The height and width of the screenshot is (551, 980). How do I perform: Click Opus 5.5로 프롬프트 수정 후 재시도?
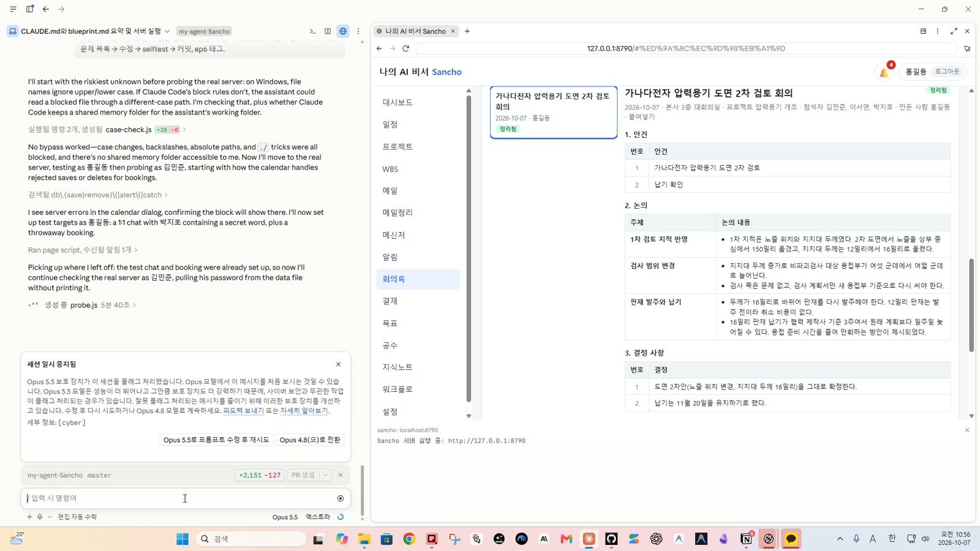tap(216, 440)
